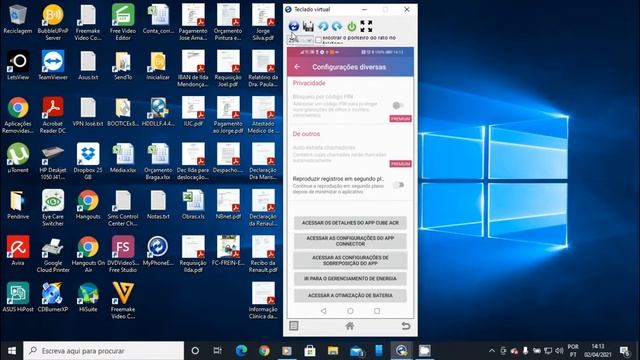The height and width of the screenshot is (360, 640).
Task: Click 'Acessar as configurações de sobreposição do app'
Action: (350, 260)
